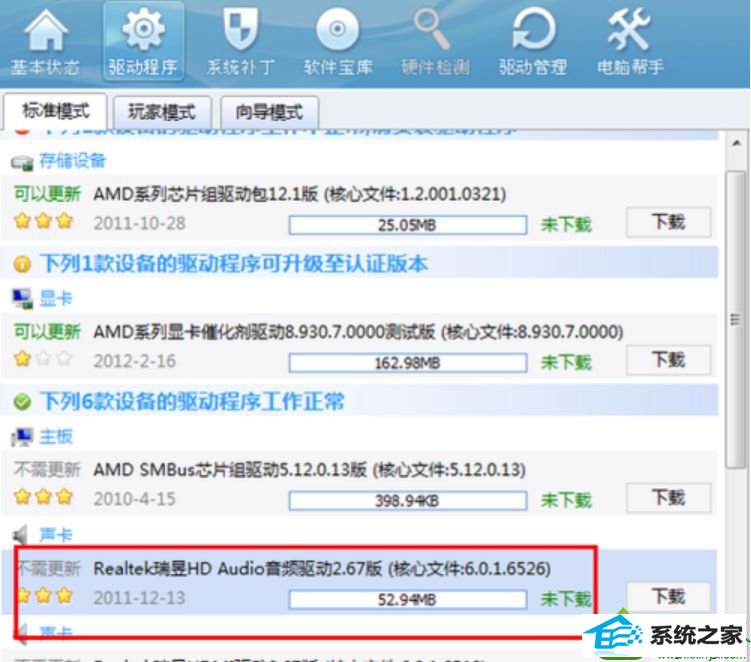Open the 主板 category link
The image size is (751, 662).
pos(56,436)
